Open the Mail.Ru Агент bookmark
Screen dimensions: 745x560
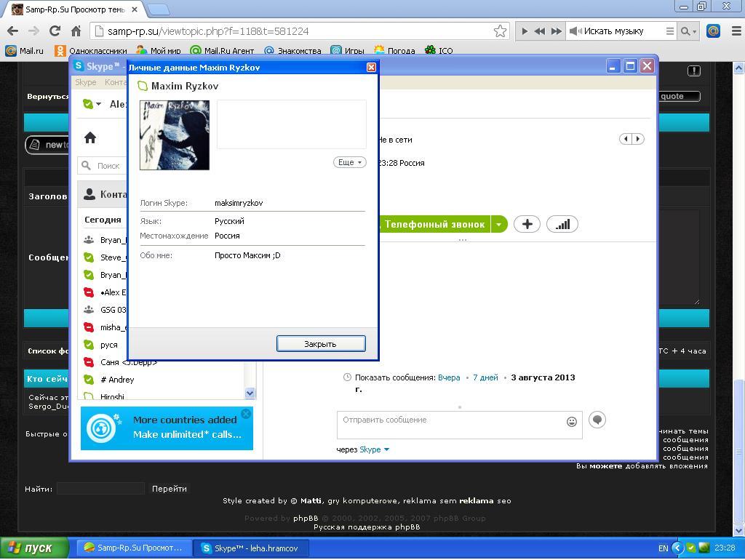coord(222,50)
